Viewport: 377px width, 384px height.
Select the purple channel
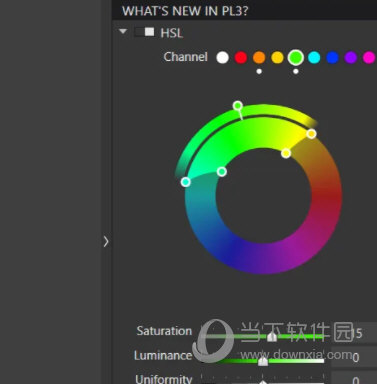click(x=351, y=57)
